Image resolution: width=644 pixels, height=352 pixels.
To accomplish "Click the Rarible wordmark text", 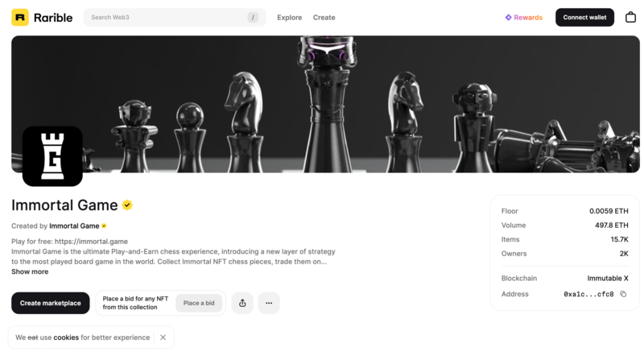I will click(x=53, y=18).
